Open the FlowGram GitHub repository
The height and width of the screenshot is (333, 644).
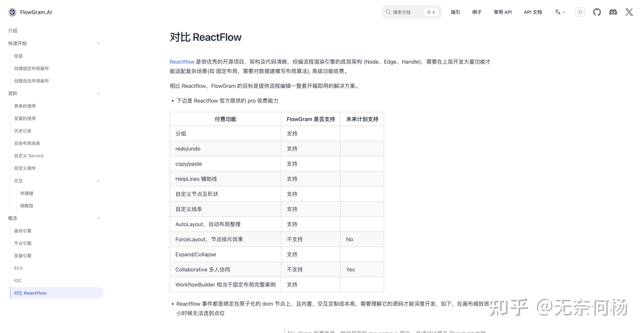point(597,12)
